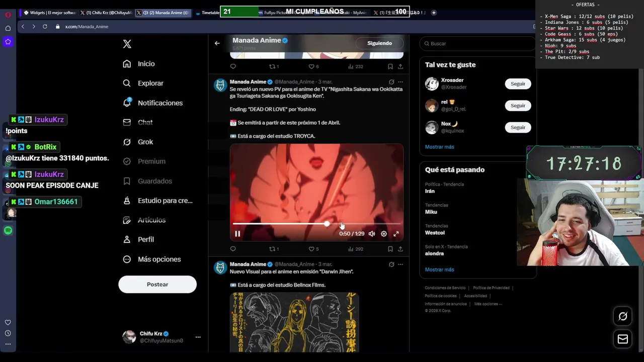644x362 pixels.
Task: Click browser back arrow
Action: click(x=23, y=27)
